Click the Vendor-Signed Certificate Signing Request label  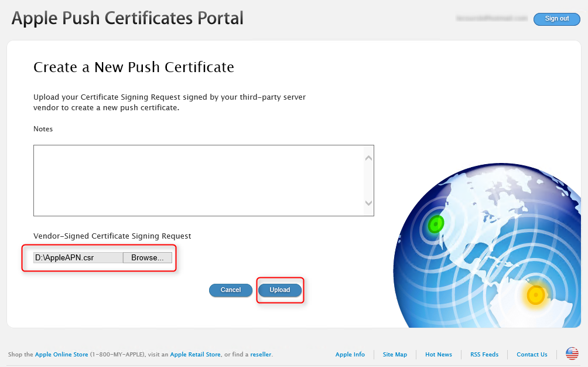[112, 236]
